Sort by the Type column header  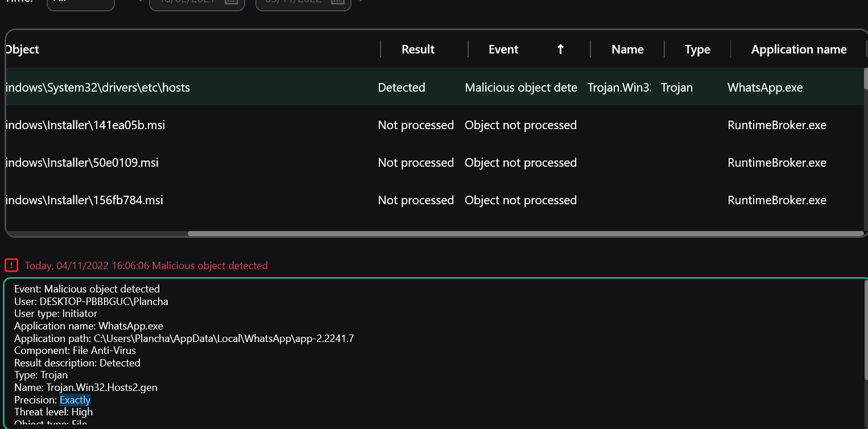(x=697, y=49)
